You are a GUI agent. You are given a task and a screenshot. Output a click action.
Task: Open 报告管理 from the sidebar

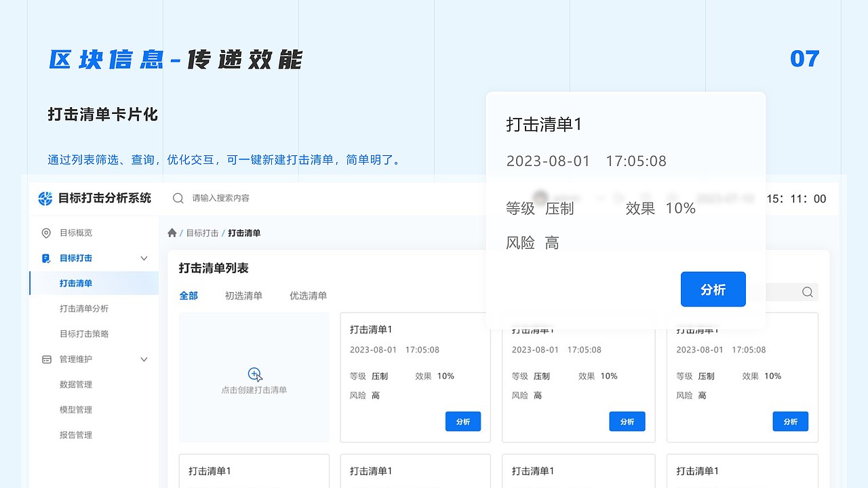[75, 434]
